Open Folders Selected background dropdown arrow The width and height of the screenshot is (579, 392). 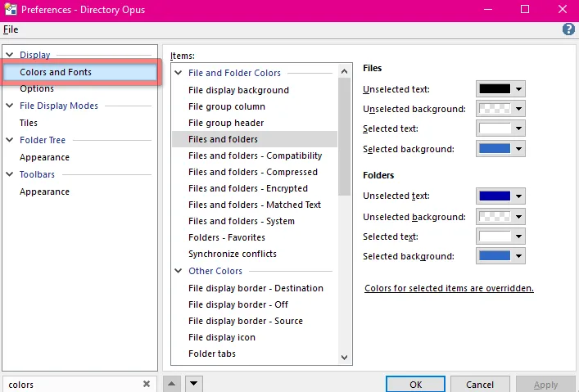[x=519, y=256]
